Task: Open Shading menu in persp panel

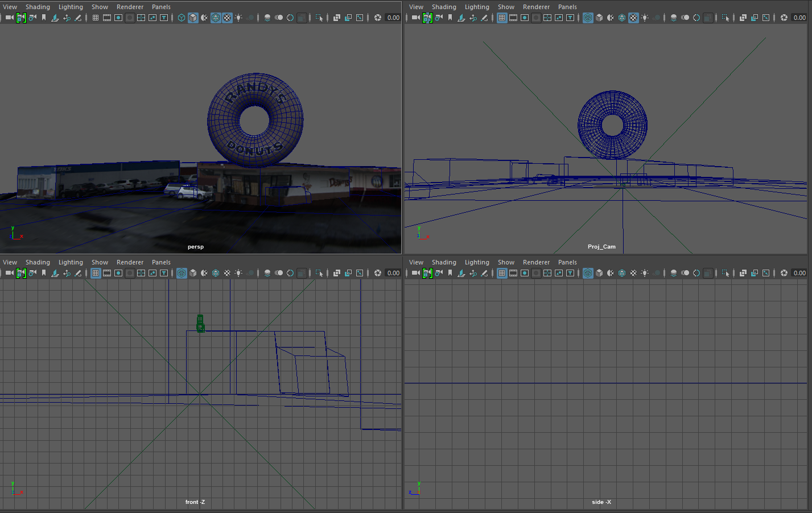Action: (38, 7)
